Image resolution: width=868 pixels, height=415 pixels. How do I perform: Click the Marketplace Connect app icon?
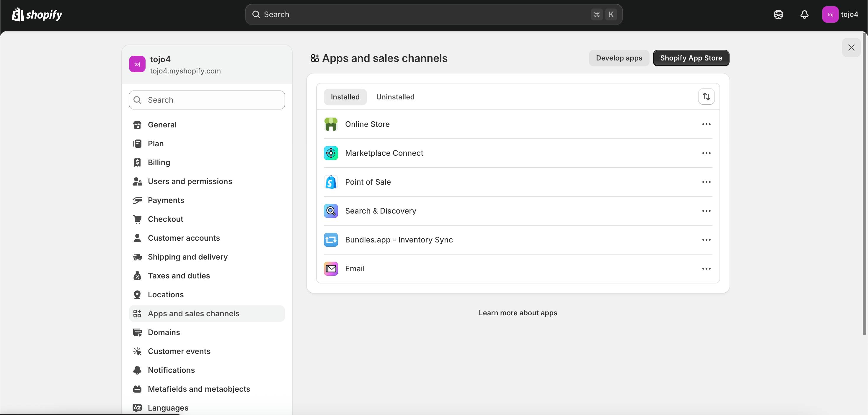331,153
